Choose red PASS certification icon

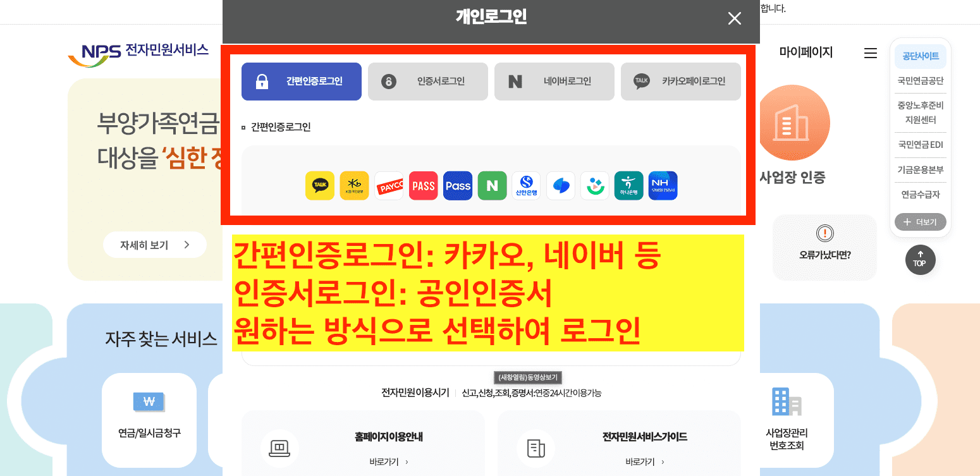pos(423,186)
